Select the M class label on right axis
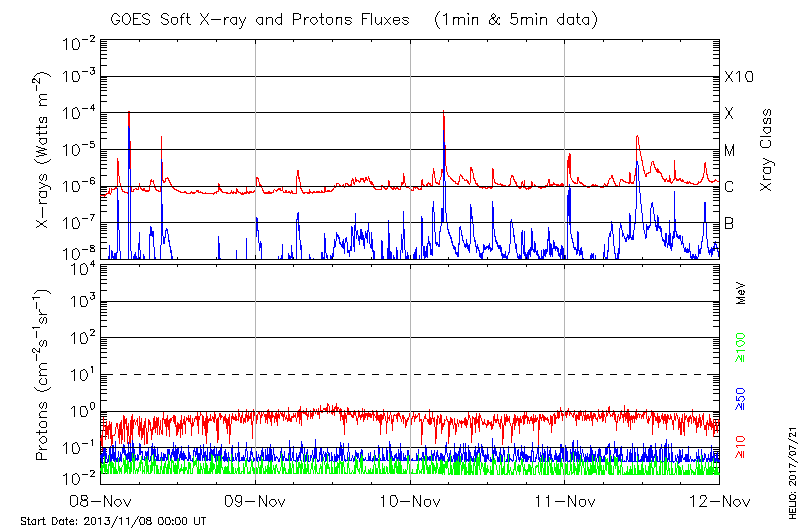Screen dimensions: 800x530 click(x=730, y=150)
